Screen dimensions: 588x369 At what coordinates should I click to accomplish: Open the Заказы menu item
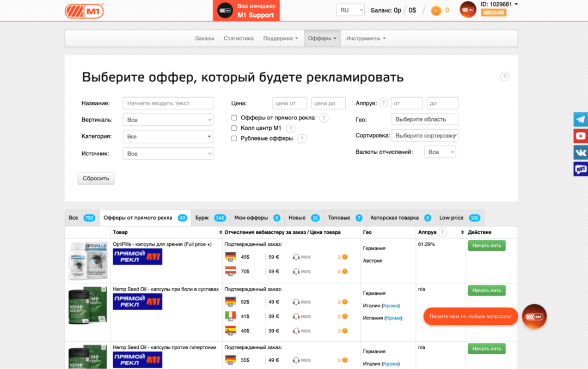(204, 38)
